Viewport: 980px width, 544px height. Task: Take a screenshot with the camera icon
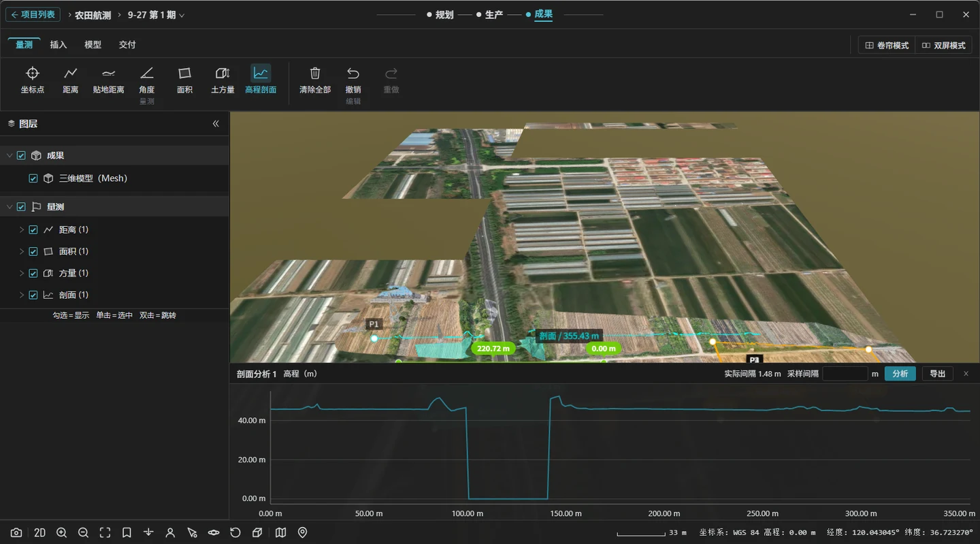click(x=16, y=532)
